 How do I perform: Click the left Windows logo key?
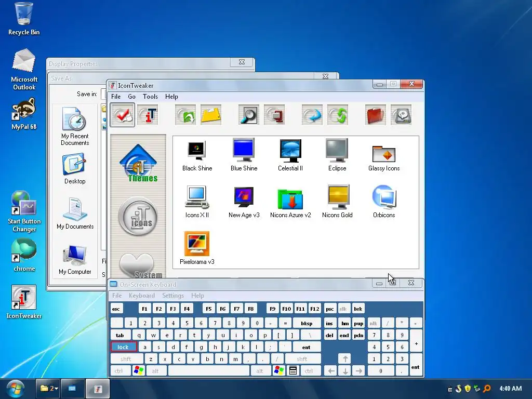tap(139, 371)
